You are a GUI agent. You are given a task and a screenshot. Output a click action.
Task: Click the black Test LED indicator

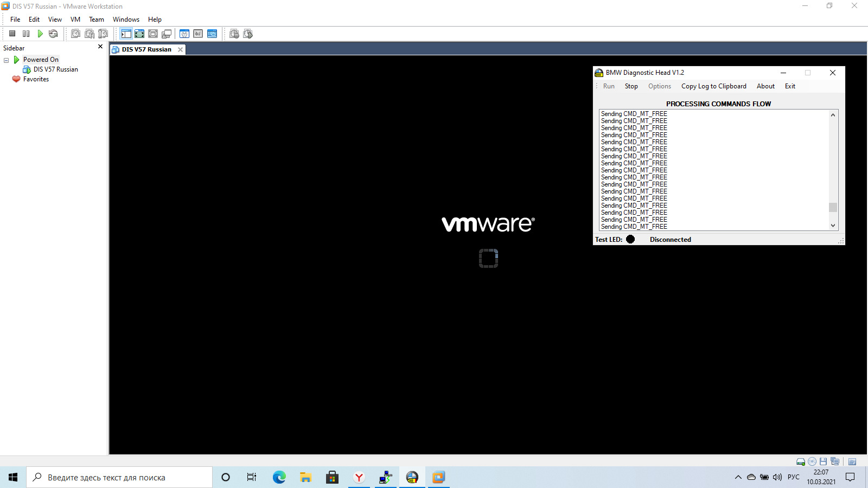pyautogui.click(x=630, y=239)
